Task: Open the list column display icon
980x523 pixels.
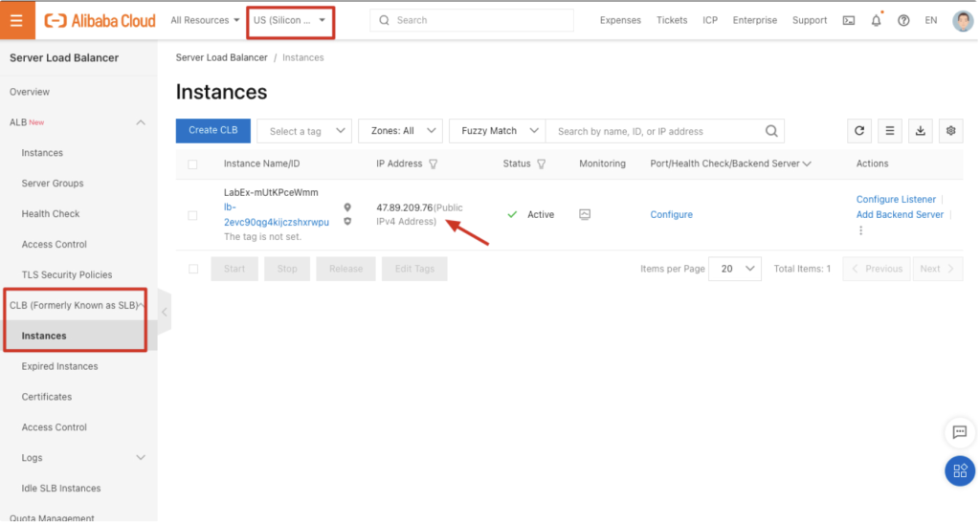Action: click(889, 131)
